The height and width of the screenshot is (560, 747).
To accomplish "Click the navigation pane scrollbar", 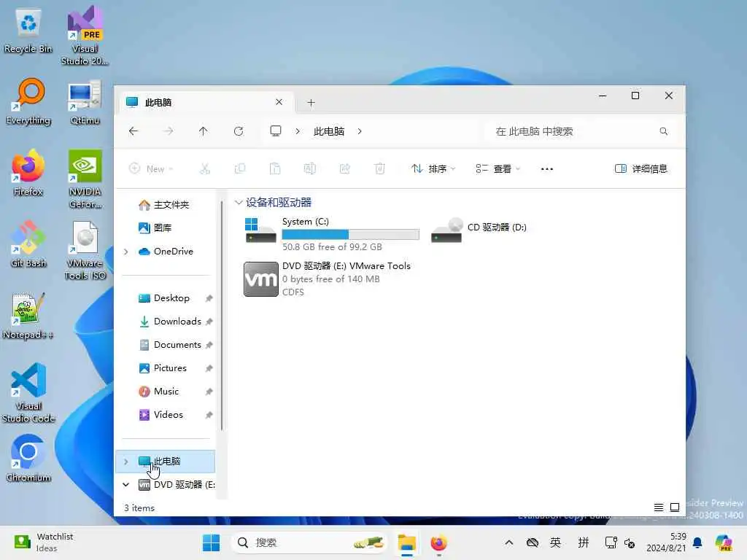I will [222, 316].
